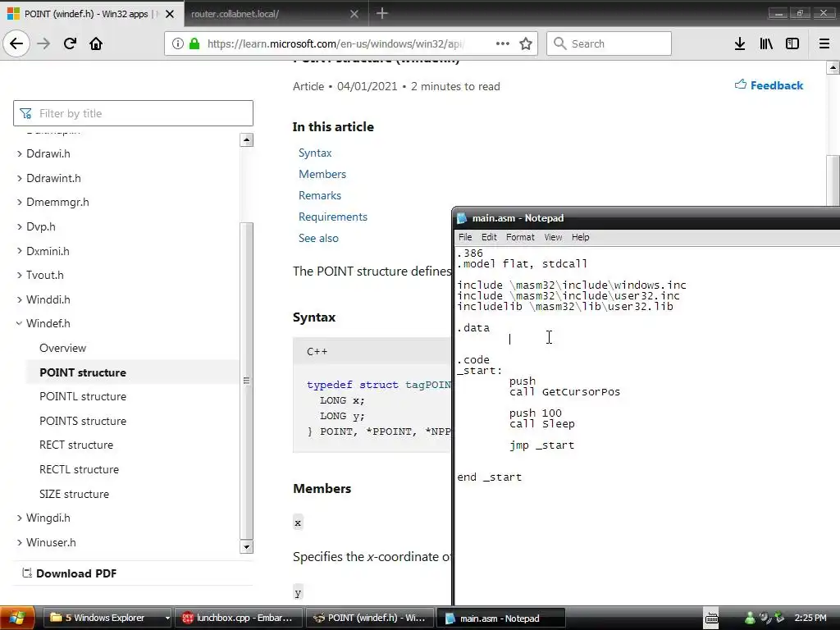The image size is (840, 630).
Task: Click the browser Forward arrow
Action: [43, 43]
